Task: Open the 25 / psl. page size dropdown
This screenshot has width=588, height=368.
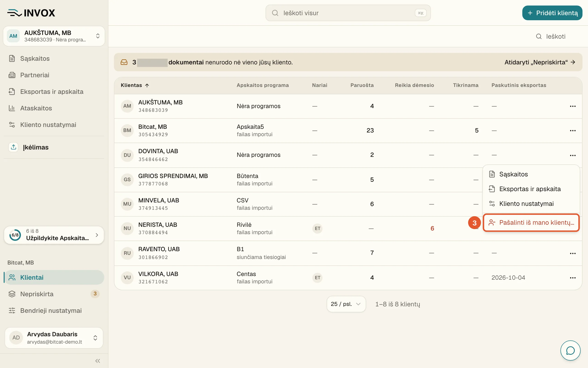Action: (x=346, y=304)
